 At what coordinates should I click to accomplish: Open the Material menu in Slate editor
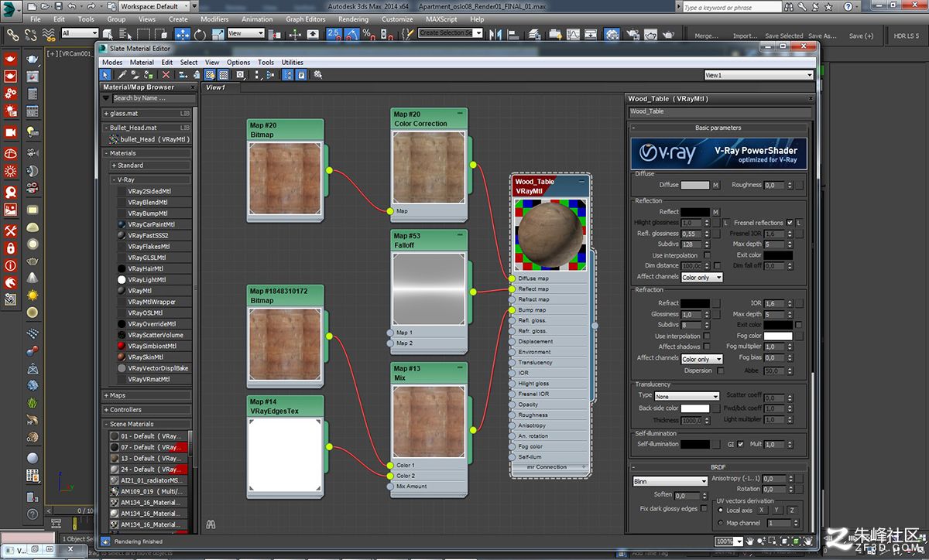tap(142, 63)
